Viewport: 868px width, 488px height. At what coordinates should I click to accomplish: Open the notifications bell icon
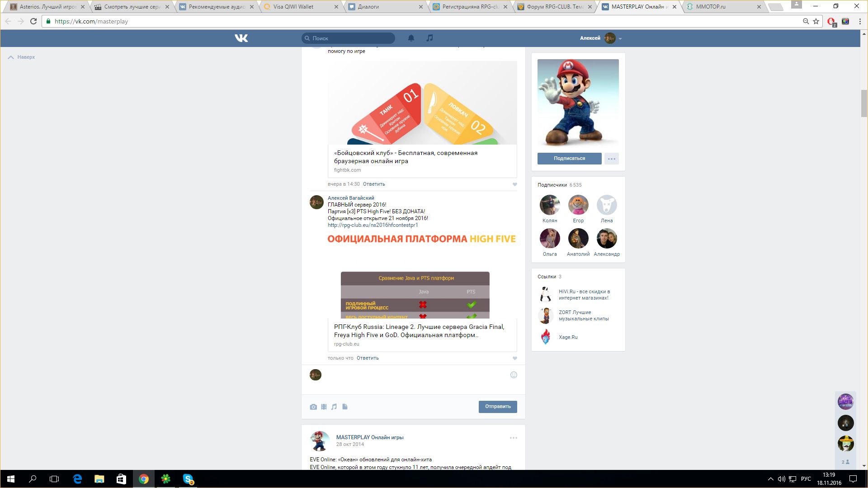tap(411, 38)
